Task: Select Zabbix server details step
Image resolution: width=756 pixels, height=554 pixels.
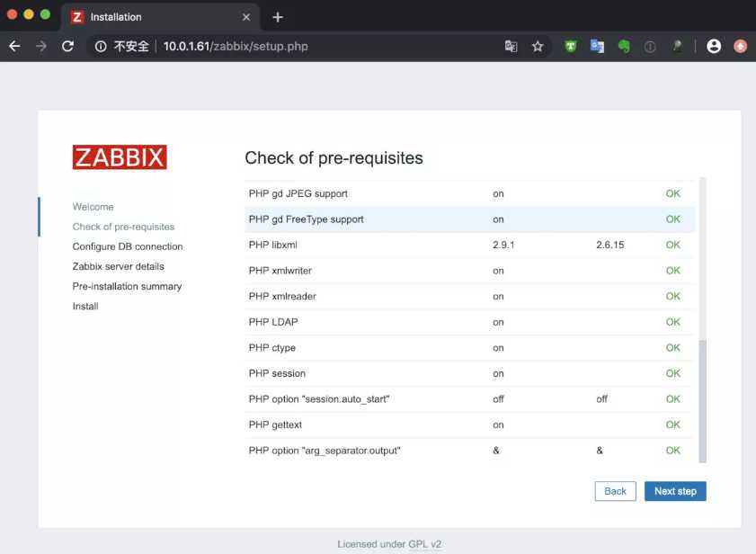Action: point(118,266)
